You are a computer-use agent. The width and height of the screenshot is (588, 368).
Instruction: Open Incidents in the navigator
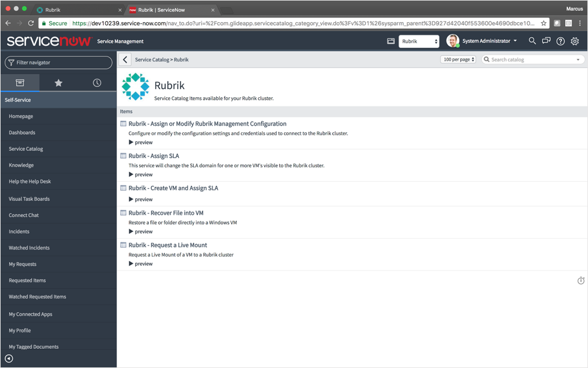pyautogui.click(x=19, y=232)
